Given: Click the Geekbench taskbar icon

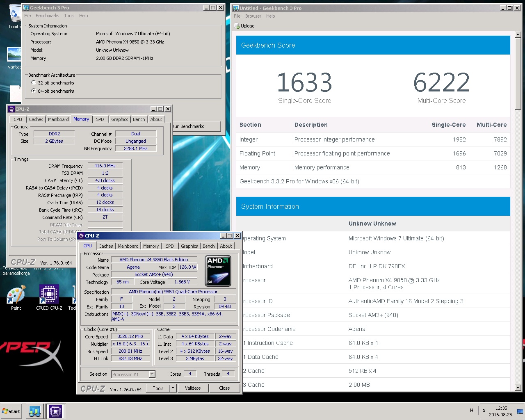Looking at the screenshot, I should (34, 411).
